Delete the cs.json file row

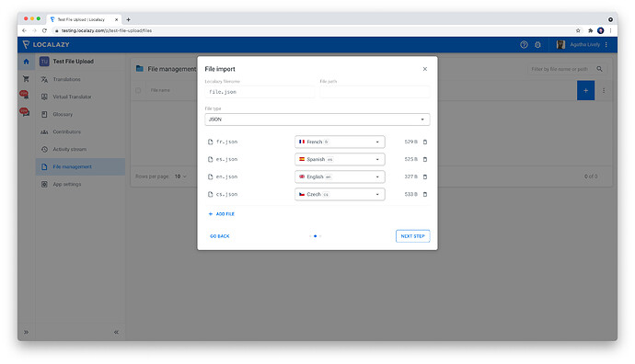tap(425, 194)
